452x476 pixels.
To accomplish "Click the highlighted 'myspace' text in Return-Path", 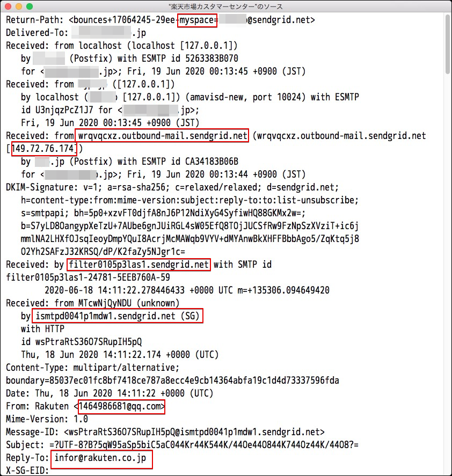I will [x=197, y=20].
